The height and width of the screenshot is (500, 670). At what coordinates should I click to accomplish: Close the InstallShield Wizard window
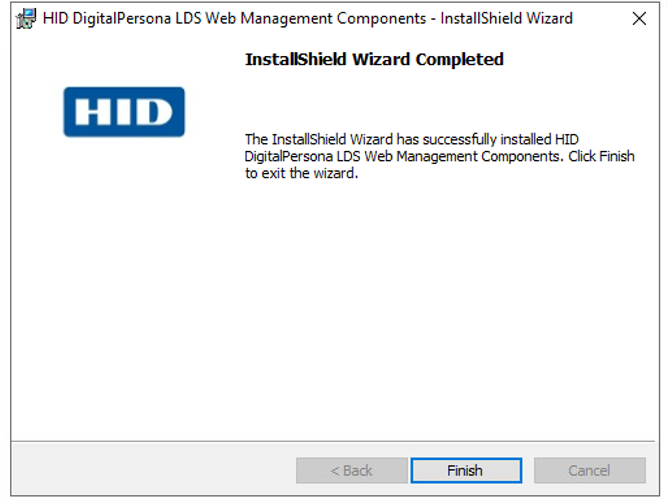coord(639,18)
